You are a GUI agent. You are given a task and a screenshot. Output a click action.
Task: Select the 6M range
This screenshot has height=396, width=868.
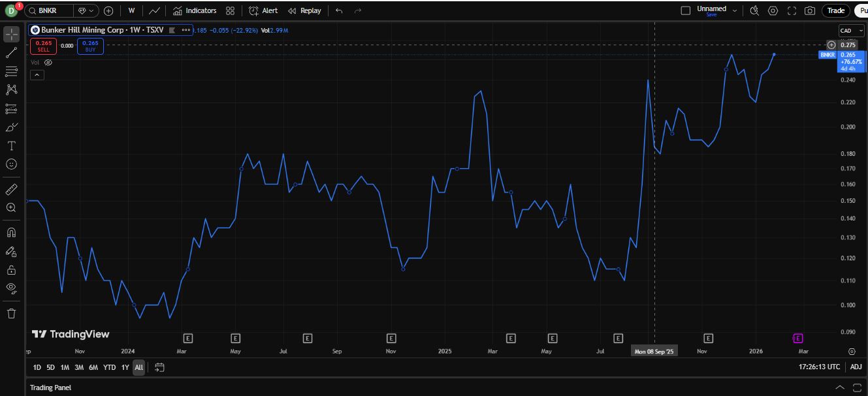(x=93, y=367)
